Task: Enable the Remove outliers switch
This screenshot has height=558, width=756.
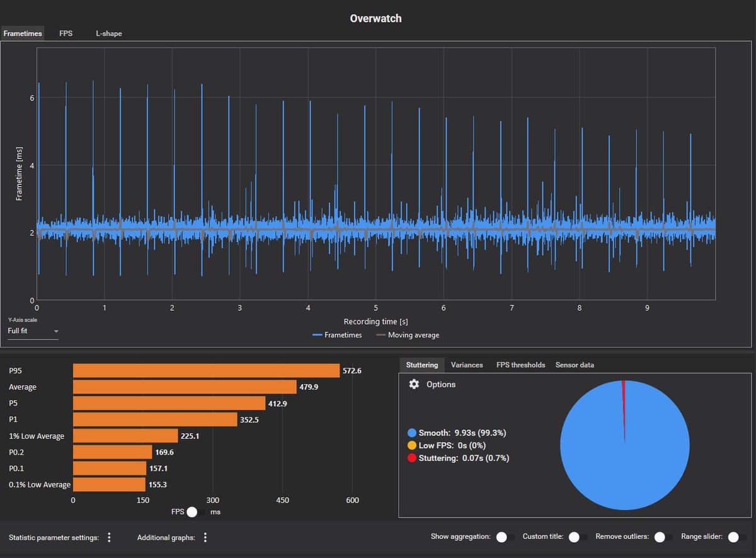Action: [x=663, y=537]
